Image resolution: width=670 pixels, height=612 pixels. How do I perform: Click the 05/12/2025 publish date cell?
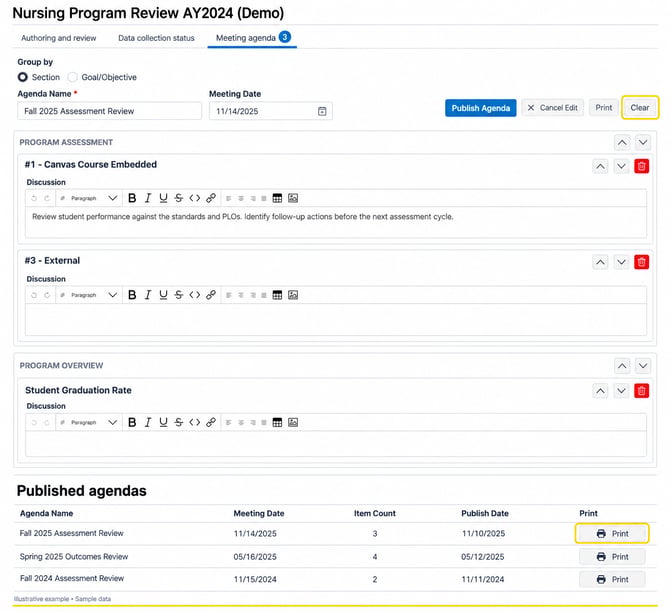point(482,557)
